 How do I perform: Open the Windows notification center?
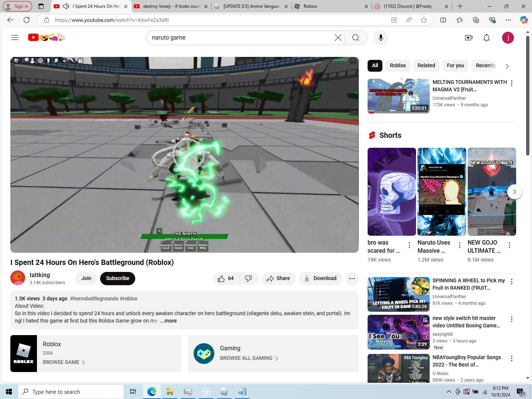tap(521, 392)
